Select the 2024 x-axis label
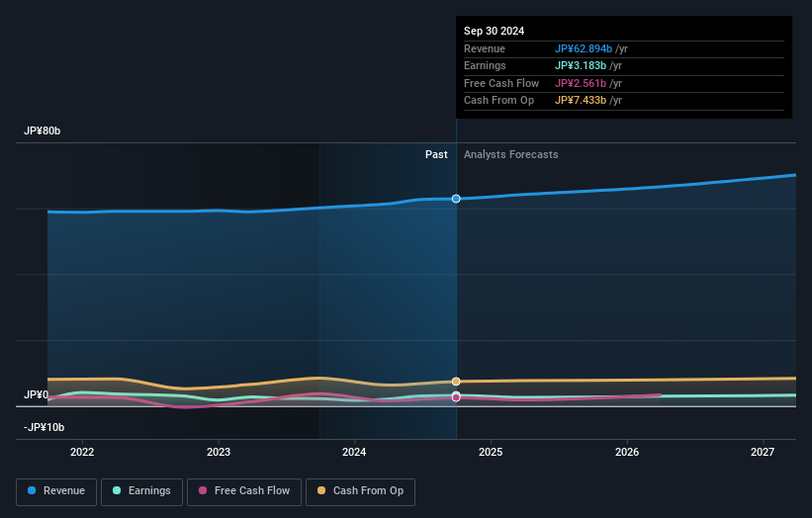This screenshot has height=518, width=812. tap(354, 452)
